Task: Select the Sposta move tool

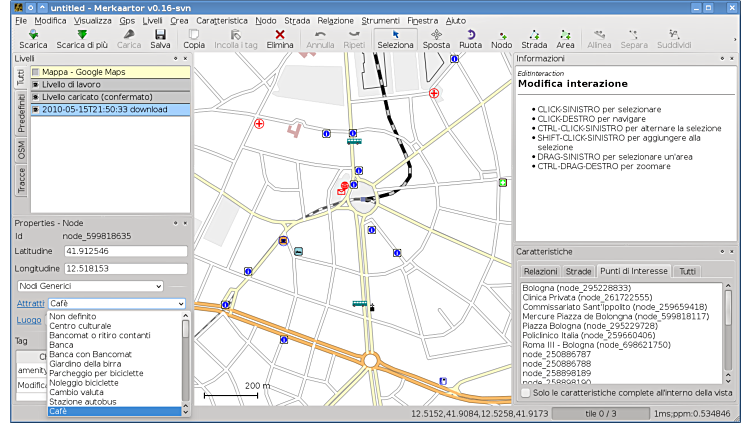Action: pyautogui.click(x=436, y=39)
